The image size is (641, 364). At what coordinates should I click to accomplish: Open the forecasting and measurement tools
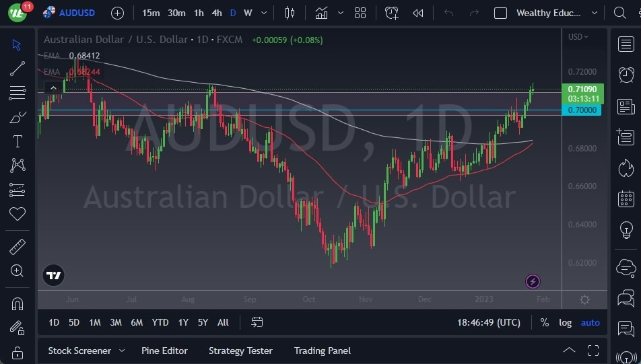point(18,190)
